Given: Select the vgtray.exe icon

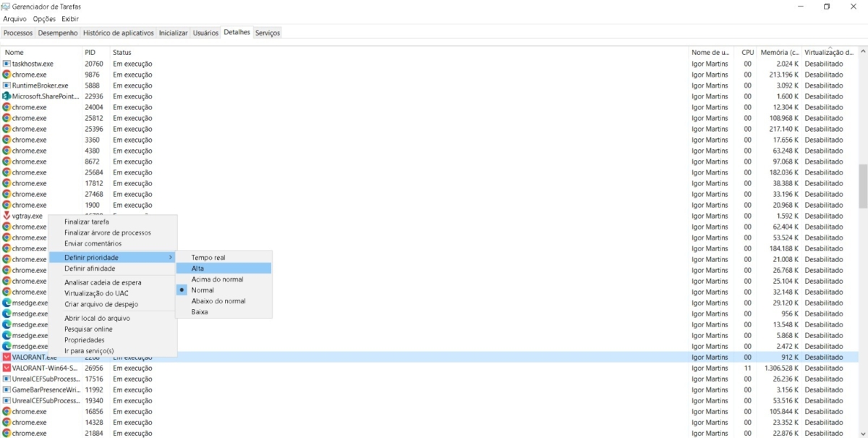Looking at the screenshot, I should [x=7, y=216].
